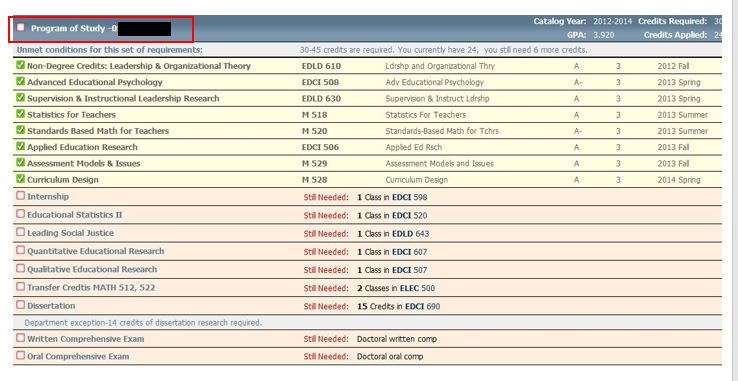Click course code EDCI 506

tap(320, 147)
